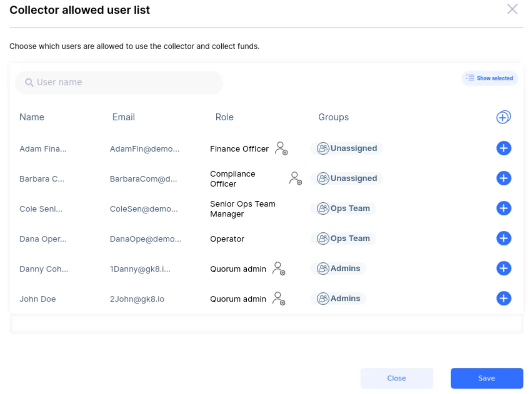The height and width of the screenshot is (394, 532).
Task: Click add-all users icon in header
Action: click(x=503, y=117)
